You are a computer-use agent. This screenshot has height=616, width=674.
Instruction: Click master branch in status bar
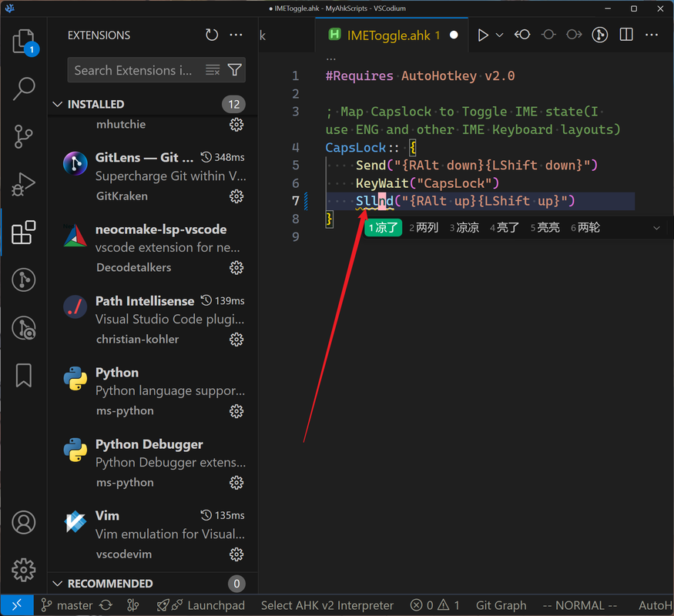click(66, 605)
